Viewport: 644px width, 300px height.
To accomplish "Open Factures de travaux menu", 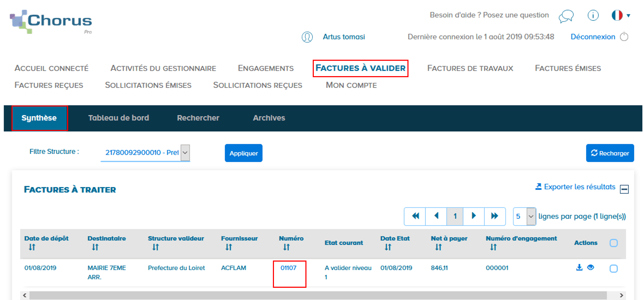I will (x=470, y=68).
